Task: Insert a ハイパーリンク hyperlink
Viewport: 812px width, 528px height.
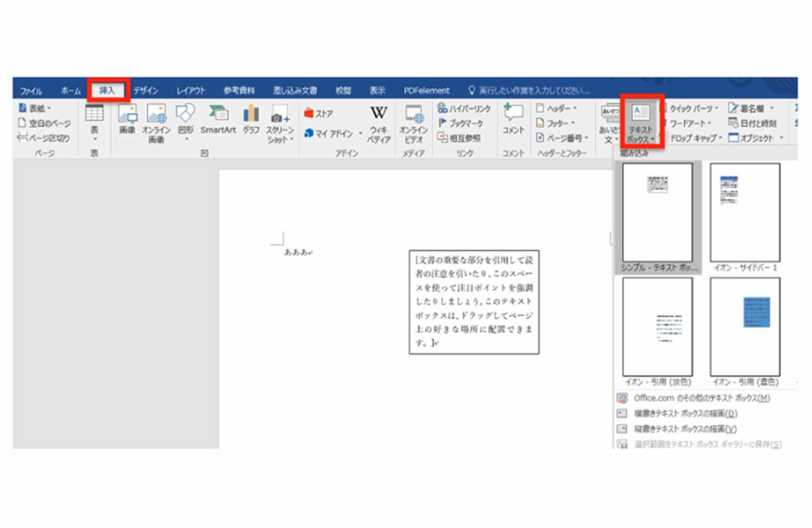Action: 464,108
